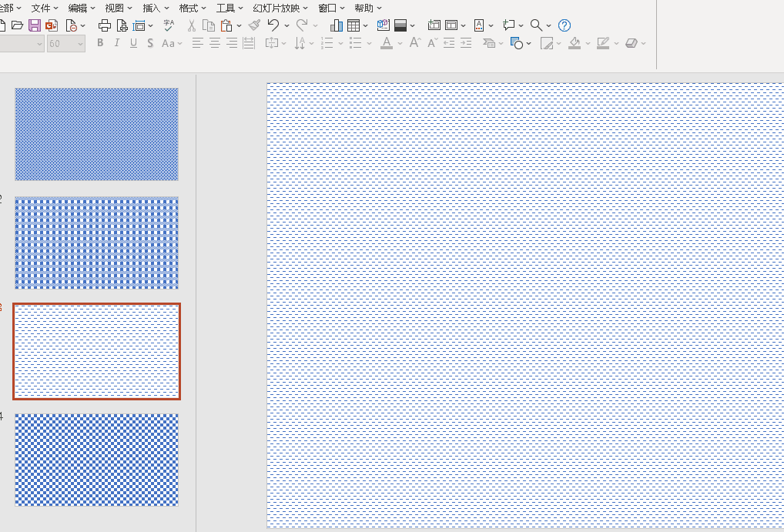Click the spell check icon

[x=169, y=25]
